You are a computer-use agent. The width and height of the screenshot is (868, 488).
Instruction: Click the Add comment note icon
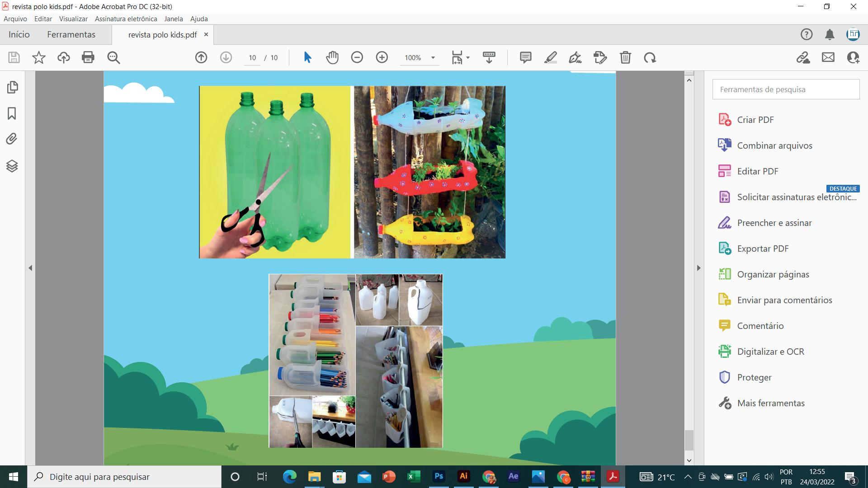[x=525, y=57]
